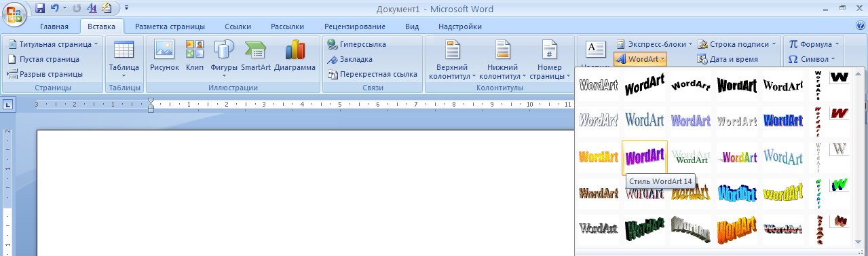Open the Верхний колонтитул header menu
Viewport: 868px width, 256px height.
[x=452, y=60]
